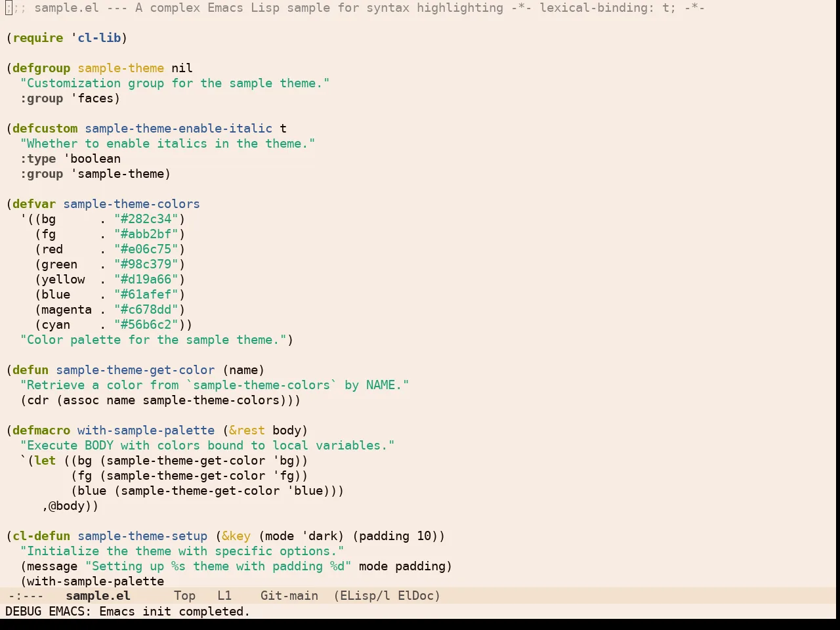
Task: Click the "#61afef" blue color string
Action: [x=146, y=295]
